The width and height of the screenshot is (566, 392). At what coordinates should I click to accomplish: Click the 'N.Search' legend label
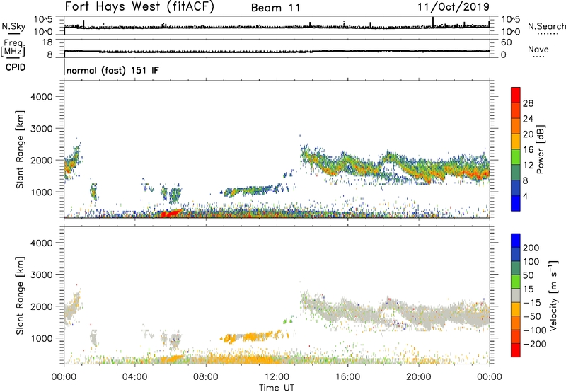546,26
